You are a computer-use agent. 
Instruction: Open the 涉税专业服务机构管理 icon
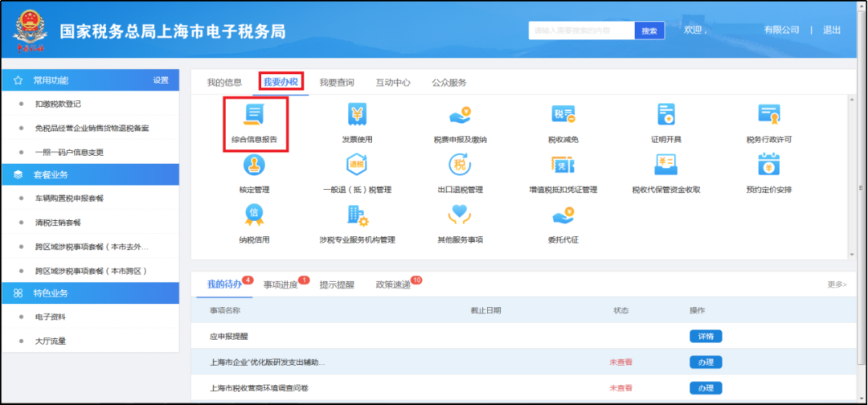tap(357, 215)
